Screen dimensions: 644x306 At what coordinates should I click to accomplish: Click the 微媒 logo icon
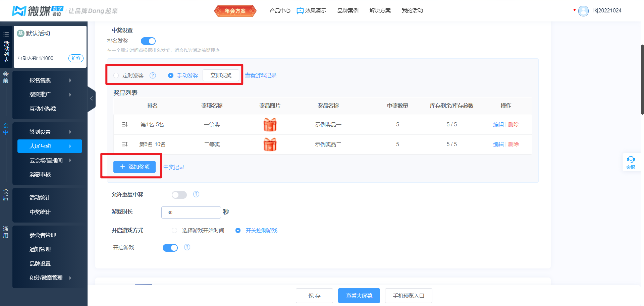tap(19, 11)
